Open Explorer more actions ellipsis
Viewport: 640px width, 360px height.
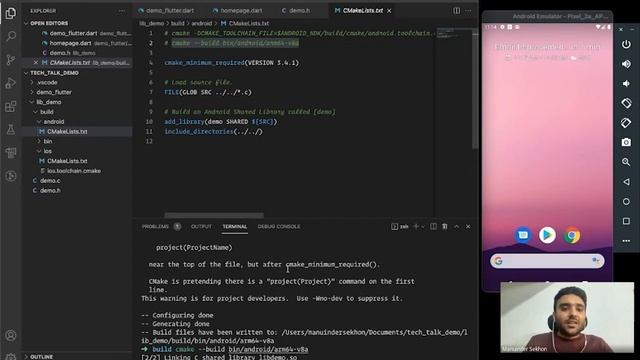tap(122, 11)
